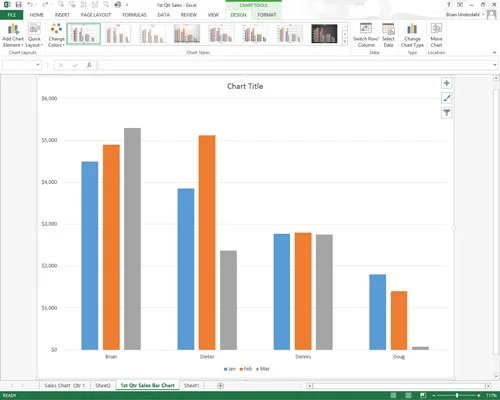Open the Chart Styles paintbrush button
Screen dimensions: 500x400
point(447,98)
